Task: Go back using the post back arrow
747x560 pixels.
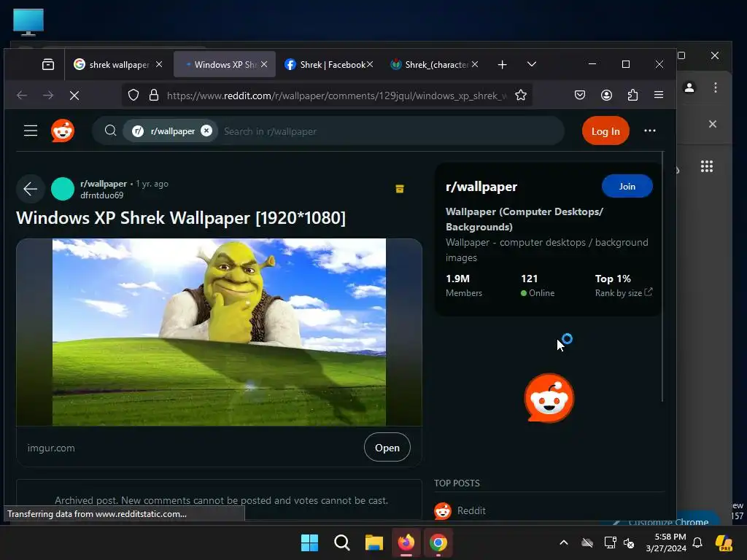Action: coord(31,189)
